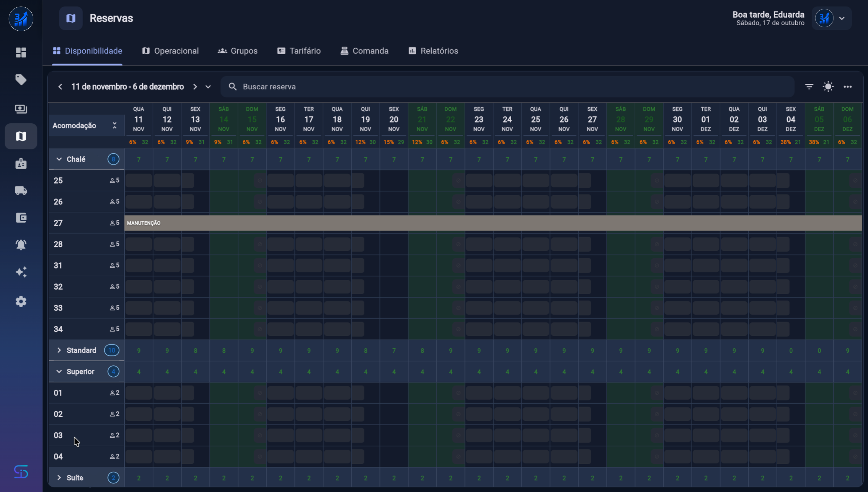Switch to the Grupos tab
Screen dimensions: 868x492
[238, 51]
